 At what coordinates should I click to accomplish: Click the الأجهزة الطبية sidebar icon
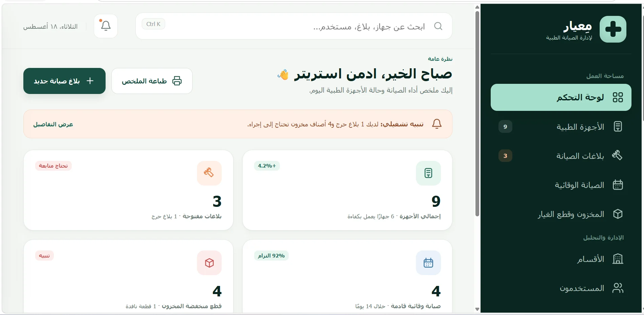coord(618,127)
